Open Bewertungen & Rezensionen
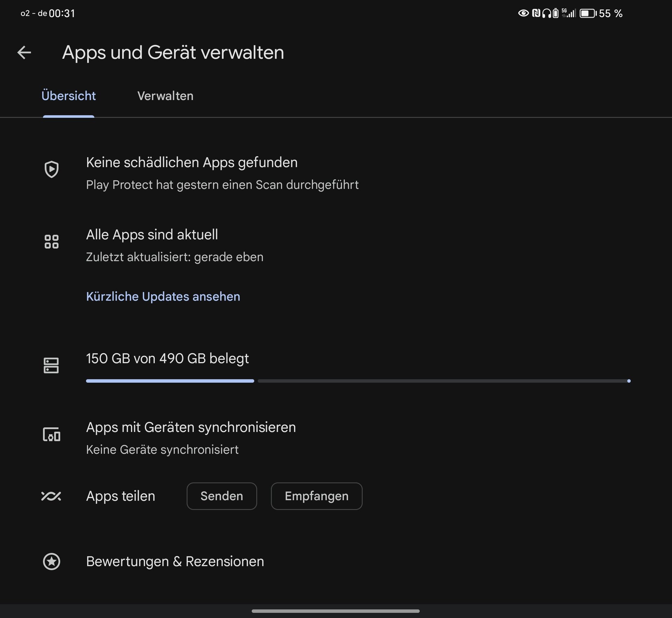672x618 pixels. point(175,562)
